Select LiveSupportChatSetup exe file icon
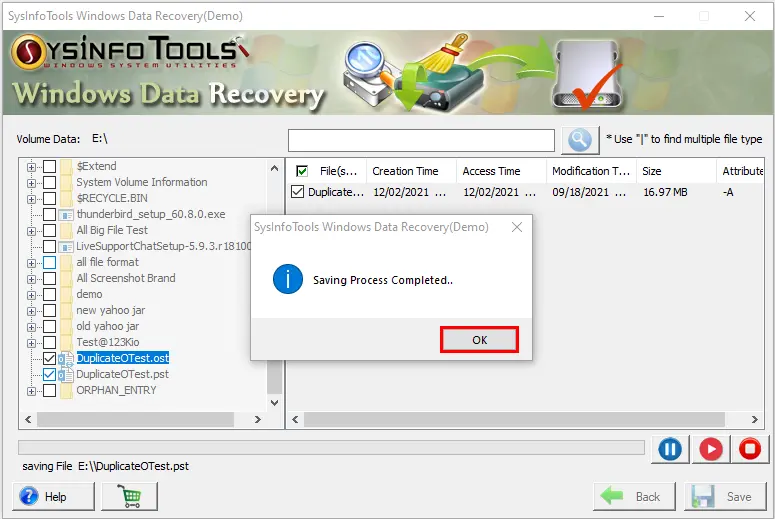Viewport: 775px width, 519px height. tap(66, 246)
